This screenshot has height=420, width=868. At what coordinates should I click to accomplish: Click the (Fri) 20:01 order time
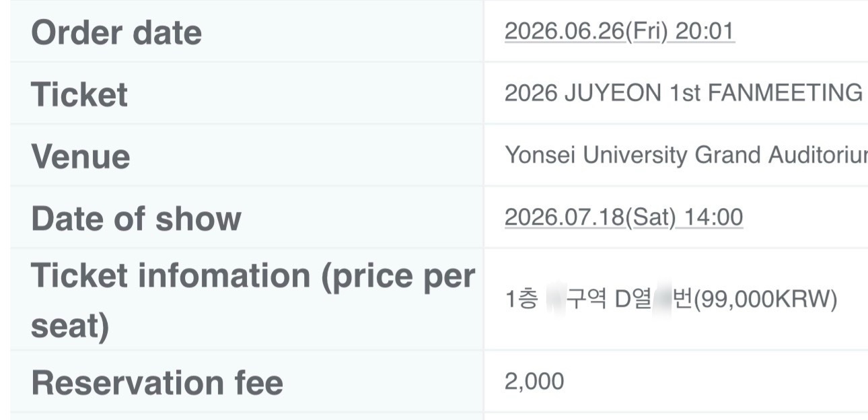click(680, 31)
